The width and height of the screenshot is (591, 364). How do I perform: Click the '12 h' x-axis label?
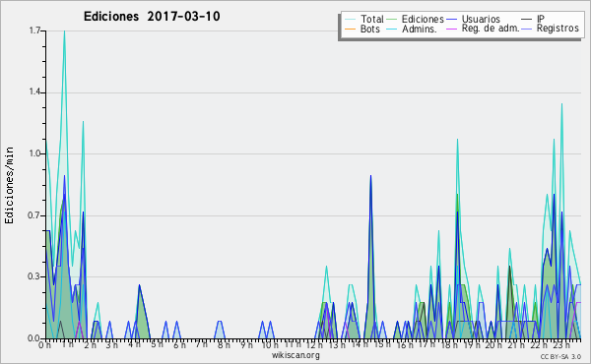point(314,344)
